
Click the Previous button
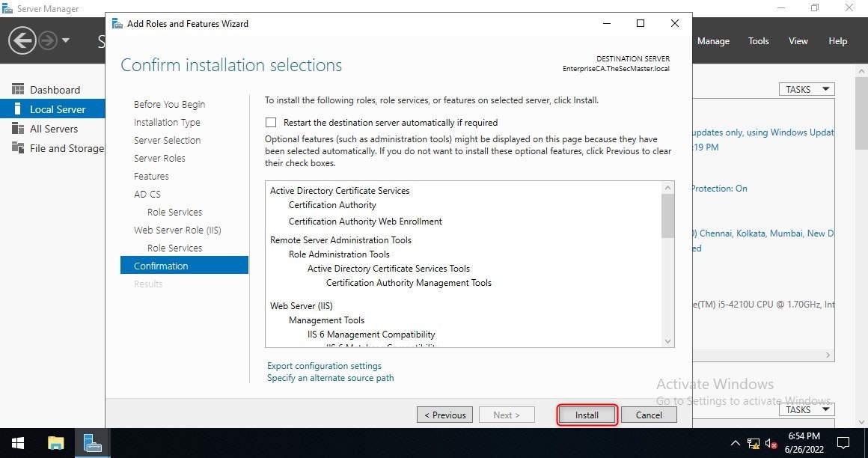[x=445, y=415]
